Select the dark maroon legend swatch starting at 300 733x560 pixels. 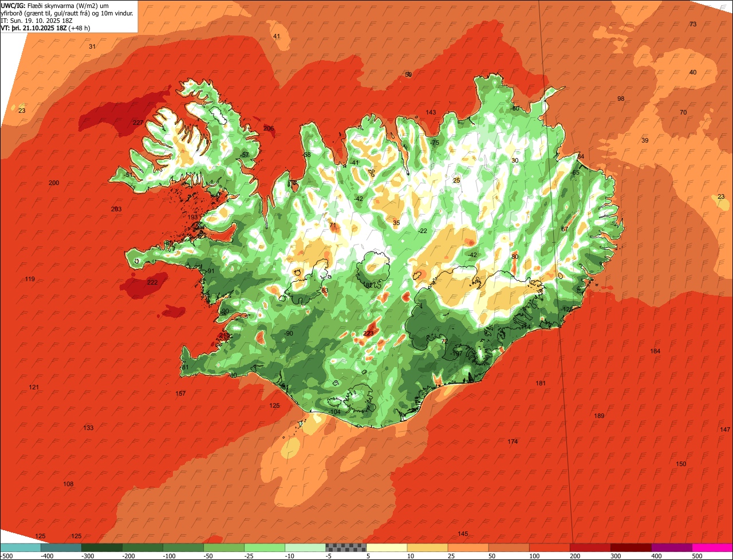coord(631,547)
